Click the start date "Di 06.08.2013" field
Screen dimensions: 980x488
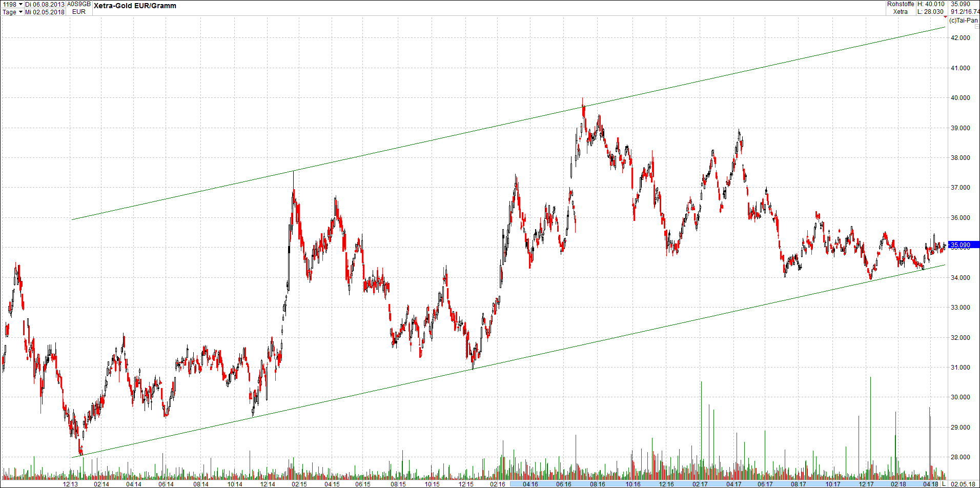click(x=45, y=4)
